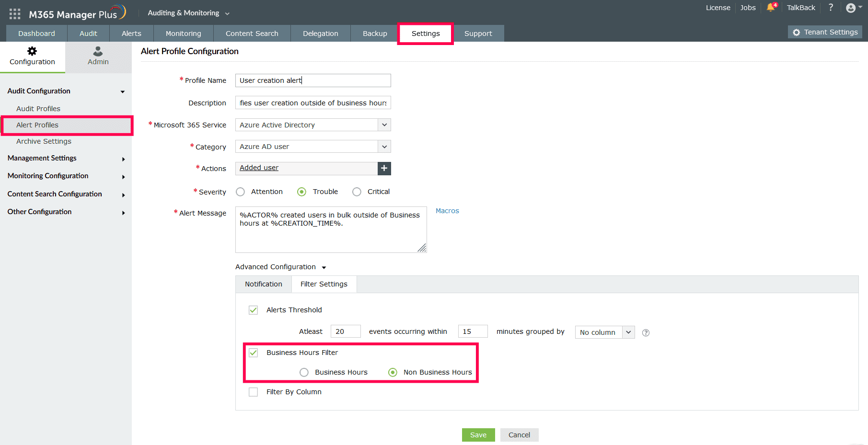Click the M365 Manager Plus logo
The height and width of the screenshot is (445, 868).
coord(77,13)
